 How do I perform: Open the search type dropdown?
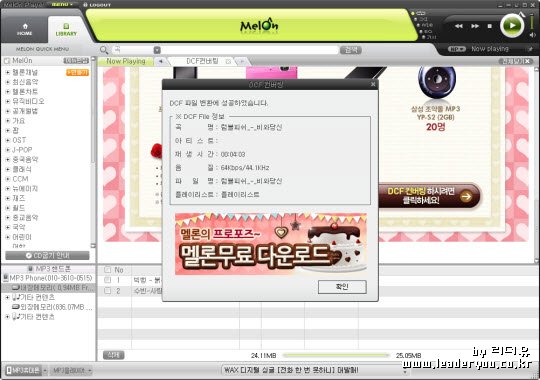click(157, 50)
